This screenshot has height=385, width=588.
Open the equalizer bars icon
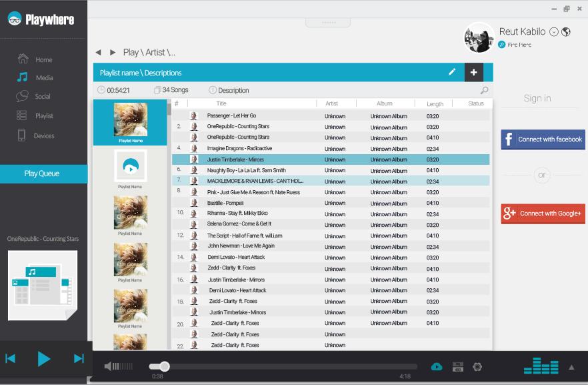(x=541, y=366)
